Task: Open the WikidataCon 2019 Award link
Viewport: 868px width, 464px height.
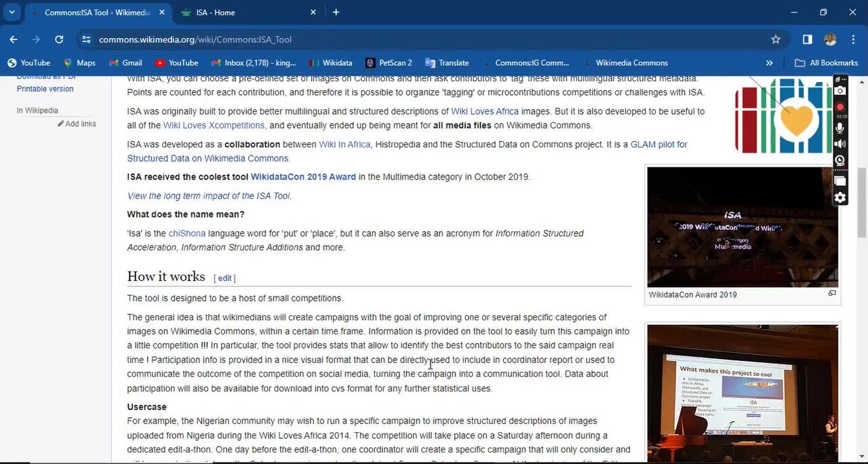Action: [303, 177]
